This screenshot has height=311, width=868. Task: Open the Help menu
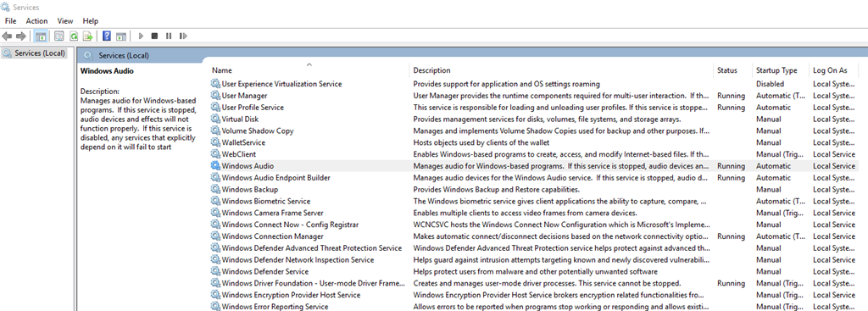coord(91,21)
